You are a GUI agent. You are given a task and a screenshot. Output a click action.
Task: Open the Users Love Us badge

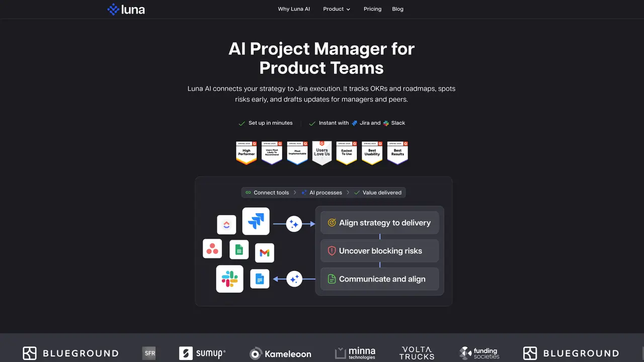point(322,153)
